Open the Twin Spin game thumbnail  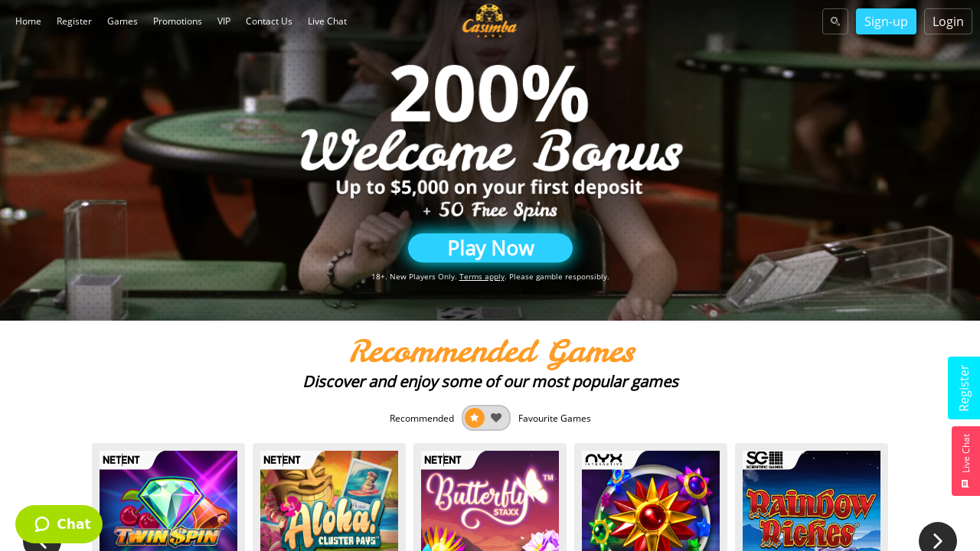(168, 500)
